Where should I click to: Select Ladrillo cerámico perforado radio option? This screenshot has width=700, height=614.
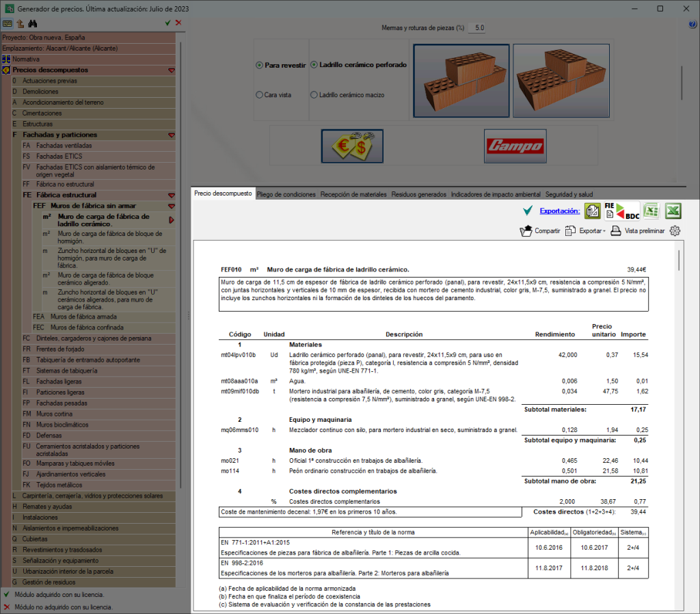coord(314,65)
